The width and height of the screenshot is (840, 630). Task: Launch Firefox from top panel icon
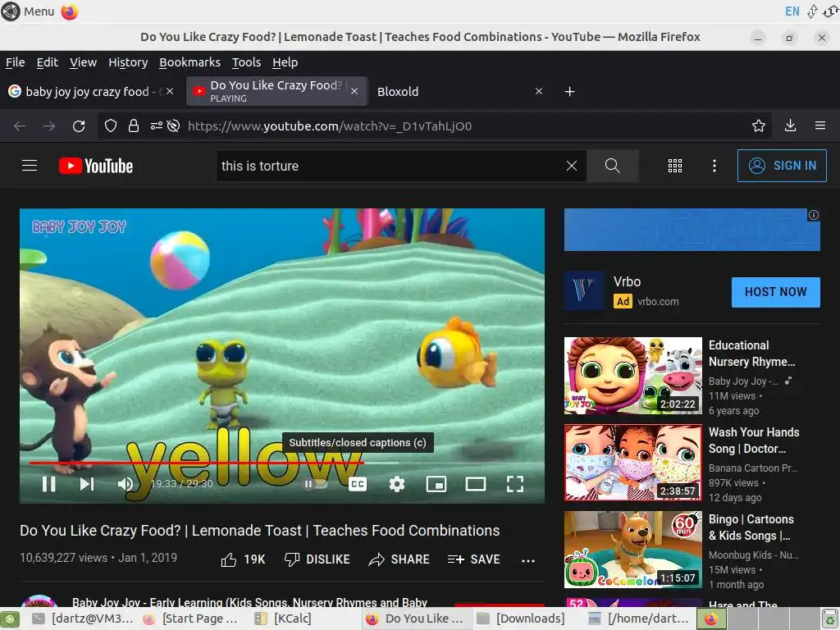click(69, 11)
